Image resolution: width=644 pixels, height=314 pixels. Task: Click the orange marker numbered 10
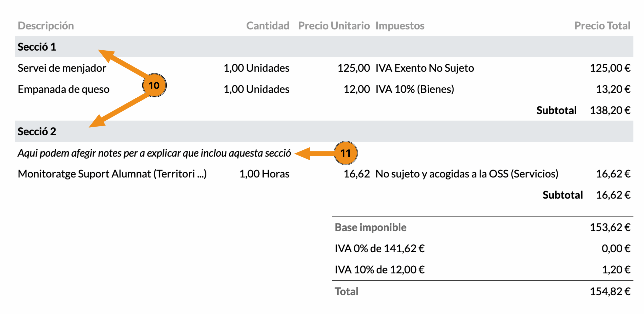154,86
